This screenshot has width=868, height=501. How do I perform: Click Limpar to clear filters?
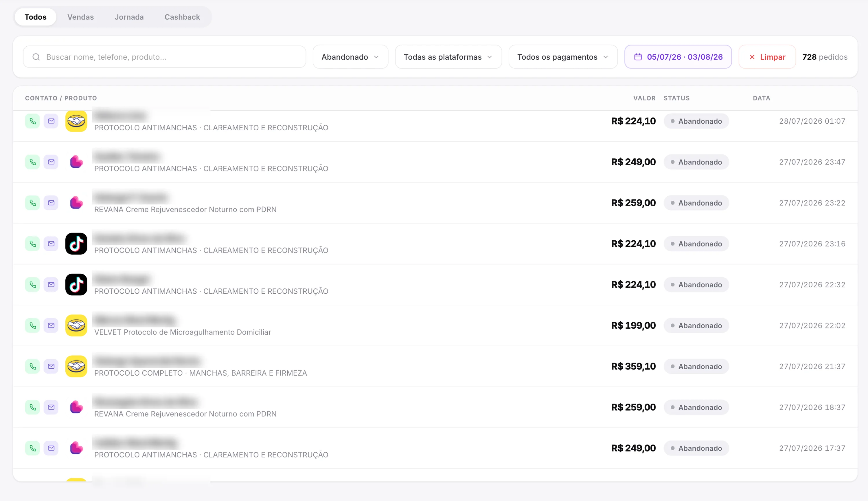coord(767,57)
